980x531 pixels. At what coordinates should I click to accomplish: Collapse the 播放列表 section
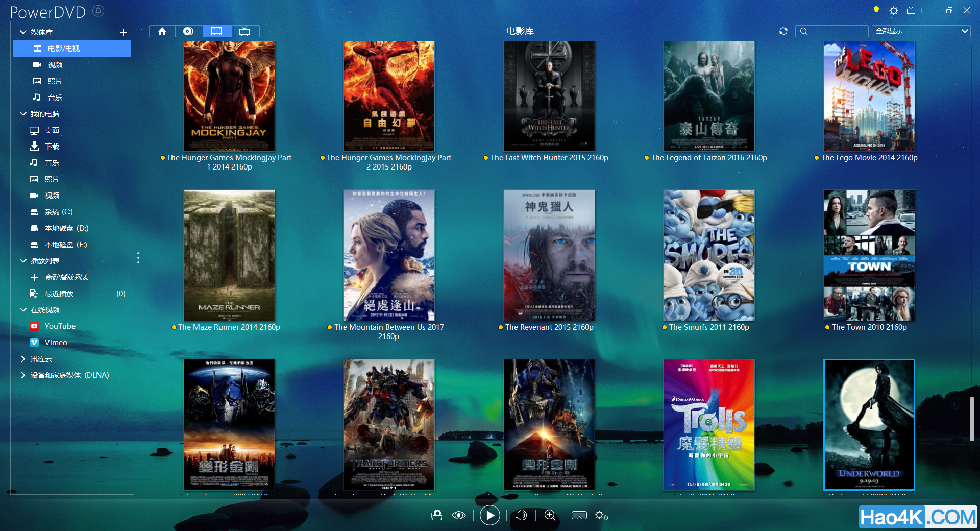23,261
